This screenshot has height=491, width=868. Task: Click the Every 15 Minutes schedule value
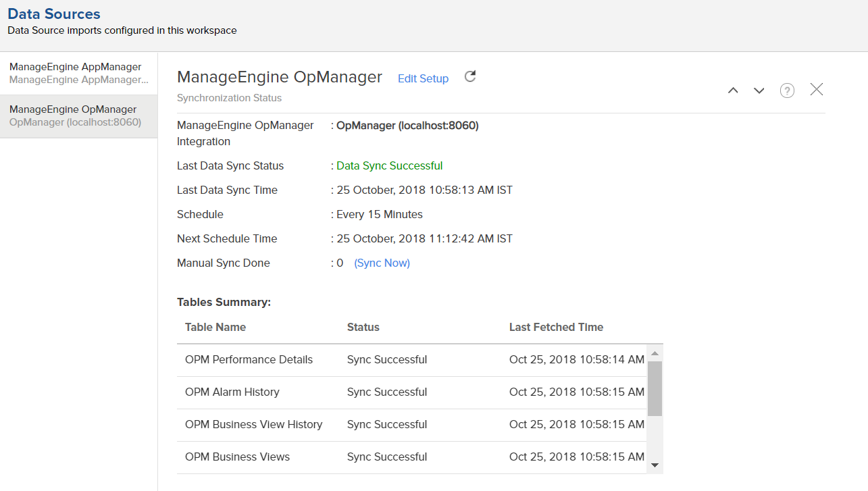tap(380, 214)
